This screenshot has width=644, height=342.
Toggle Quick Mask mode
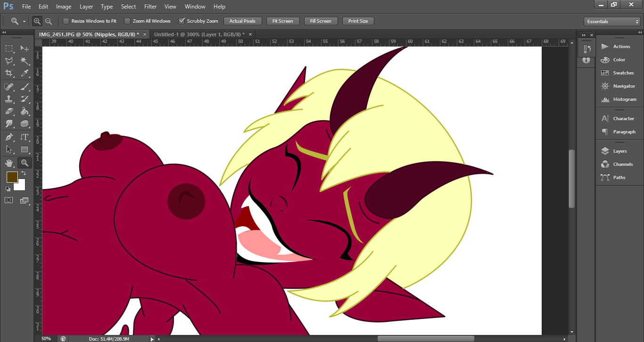coord(9,200)
